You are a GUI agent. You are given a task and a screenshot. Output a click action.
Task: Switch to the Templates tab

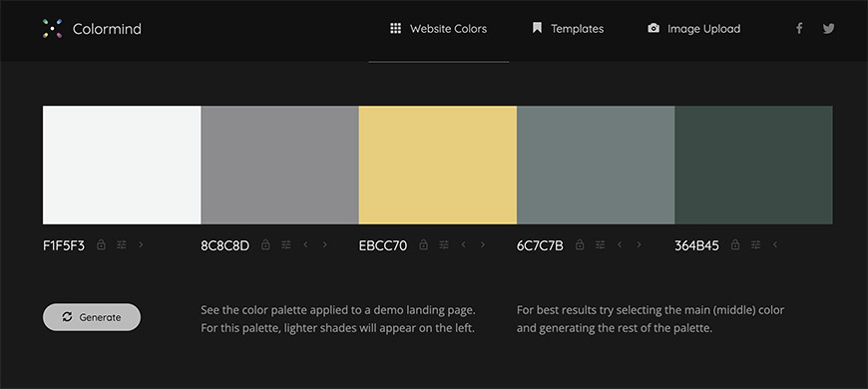pos(568,29)
